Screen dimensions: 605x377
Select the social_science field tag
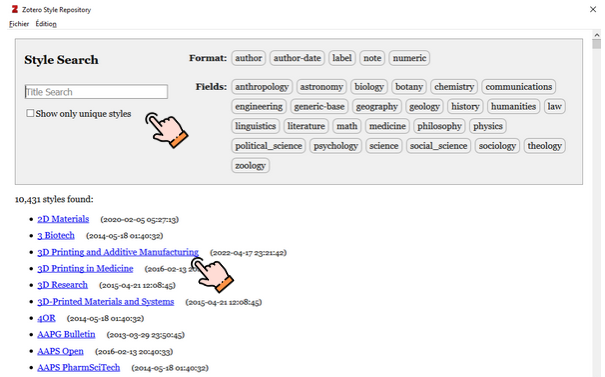(x=438, y=146)
